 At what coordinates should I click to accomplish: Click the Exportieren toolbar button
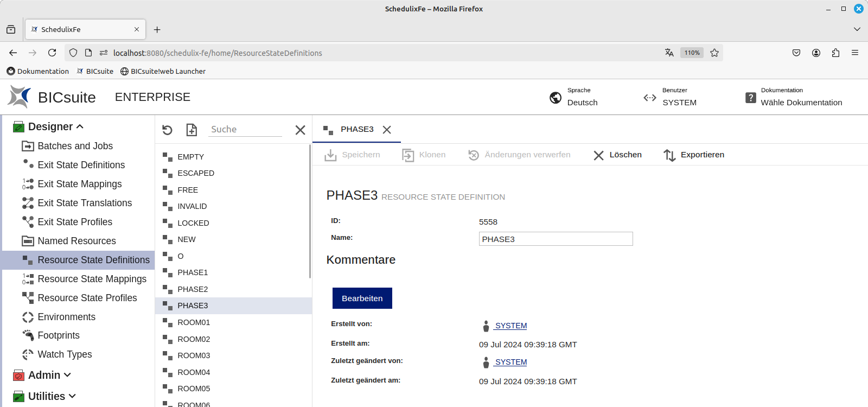[x=694, y=155]
